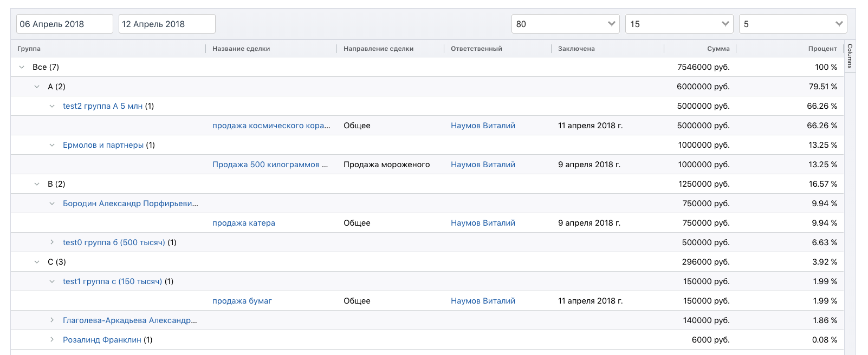The width and height of the screenshot is (868, 355).
Task: Open the dropdown showing 80
Action: coord(565,24)
